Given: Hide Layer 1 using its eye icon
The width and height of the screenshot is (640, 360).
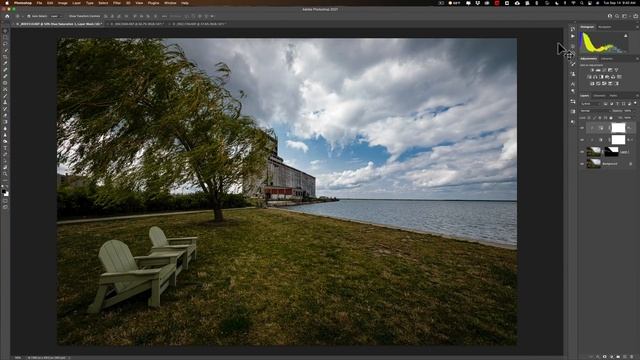Looking at the screenshot, I should 582,152.
